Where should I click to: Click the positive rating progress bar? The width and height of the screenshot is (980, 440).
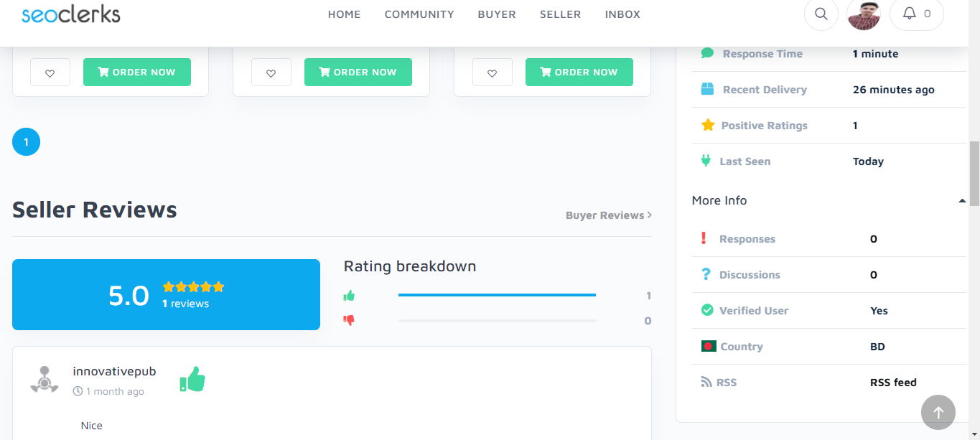(x=497, y=295)
